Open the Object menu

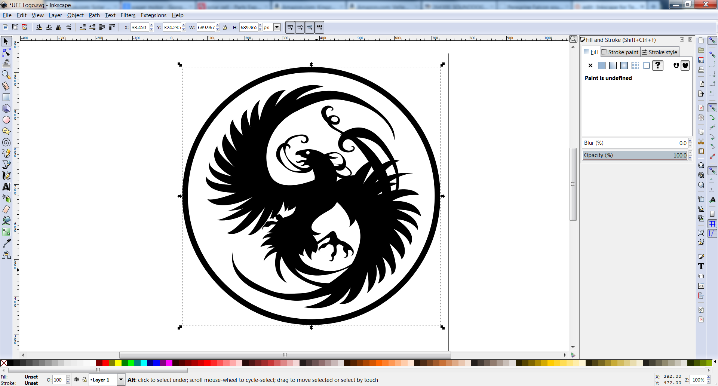(75, 15)
